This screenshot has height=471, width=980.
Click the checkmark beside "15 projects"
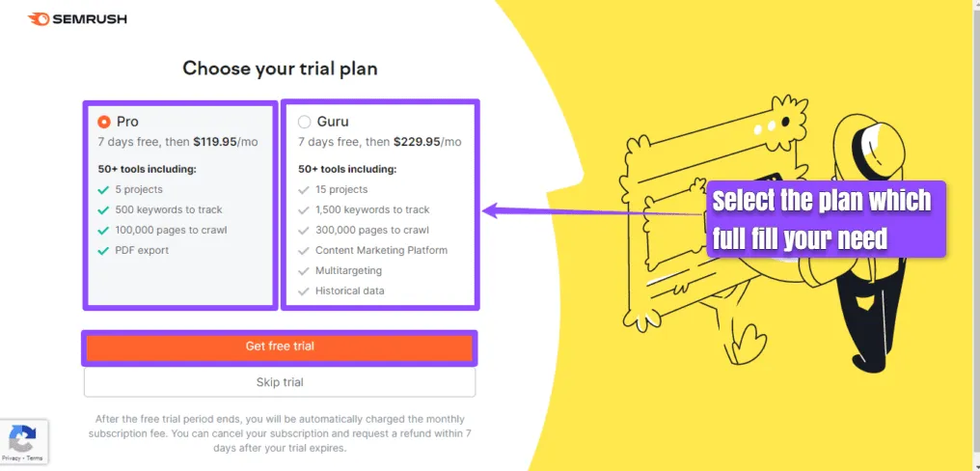(305, 190)
